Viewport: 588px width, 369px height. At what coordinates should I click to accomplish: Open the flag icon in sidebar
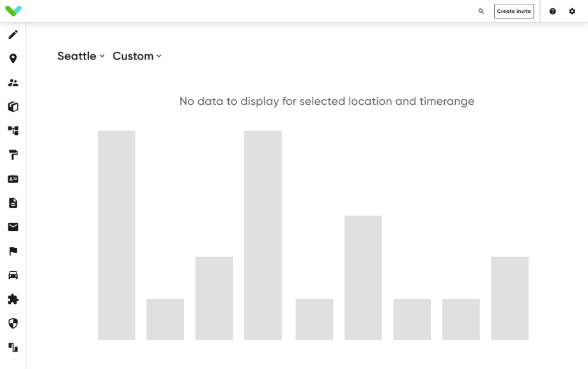13,251
